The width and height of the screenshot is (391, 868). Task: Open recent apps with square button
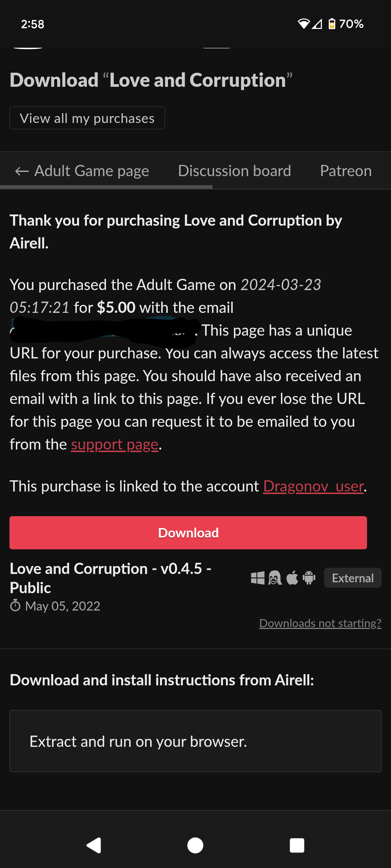coord(297,846)
